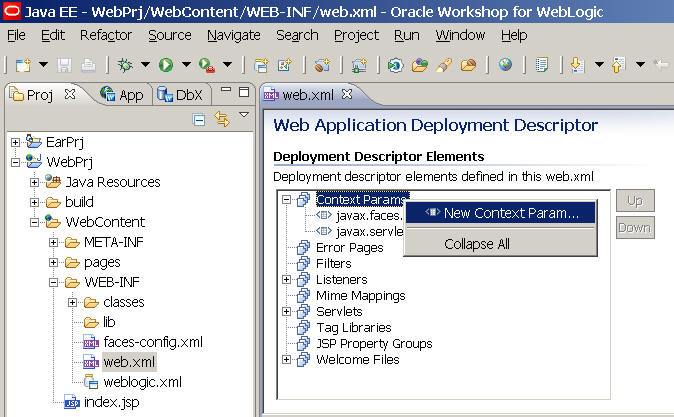The image size is (674, 417).
Task: Switch to the DbX tab
Action: [x=180, y=95]
